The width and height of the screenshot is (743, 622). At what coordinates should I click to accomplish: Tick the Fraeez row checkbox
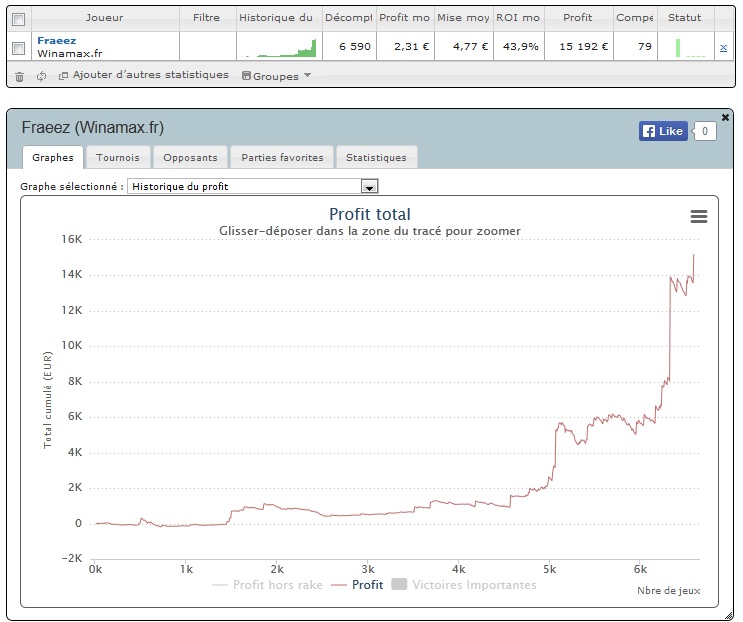18,48
